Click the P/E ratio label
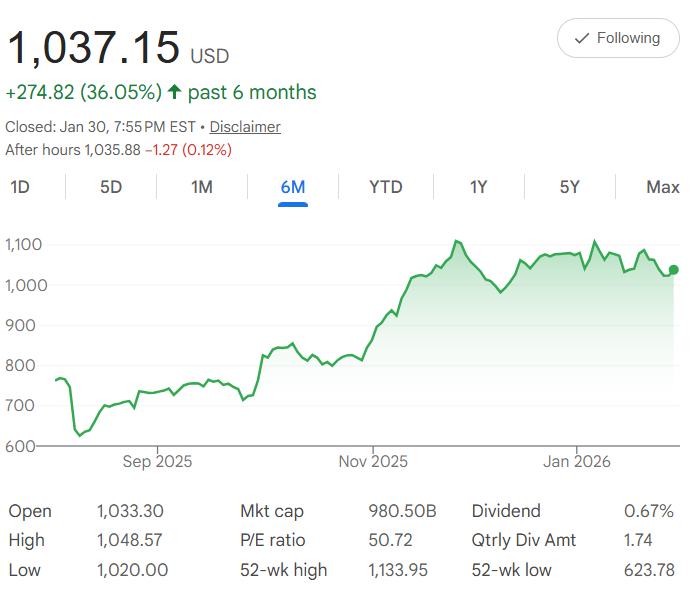 [x=273, y=541]
